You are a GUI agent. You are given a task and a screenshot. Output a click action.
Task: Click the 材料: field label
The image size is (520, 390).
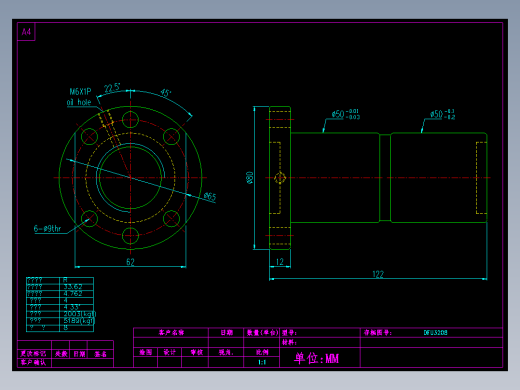[289, 342]
